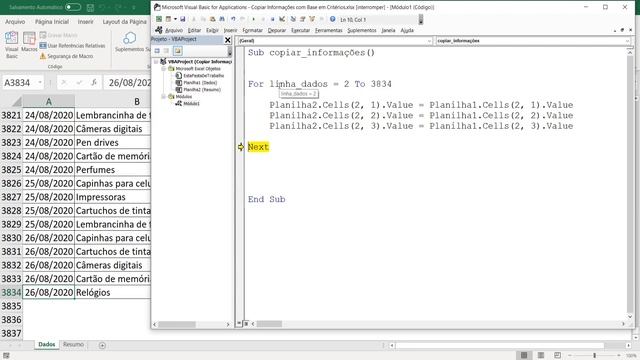The image size is (640, 360).
Task: Select EstaPastaDeTrabalho in project tree
Action: (200, 76)
